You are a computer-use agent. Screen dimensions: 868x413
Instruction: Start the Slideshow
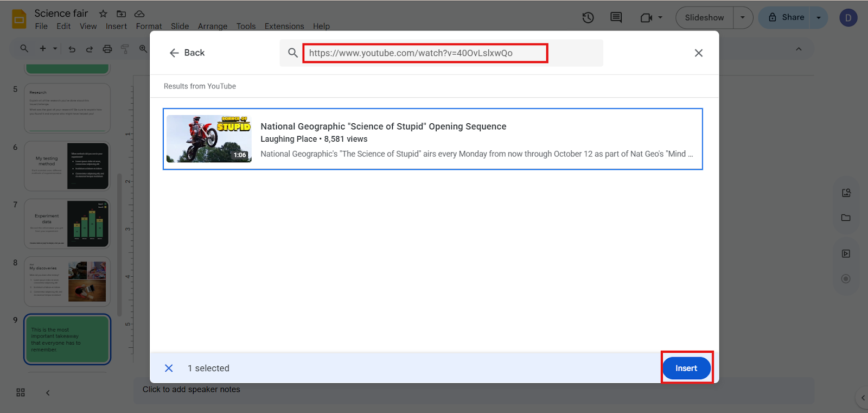(x=704, y=17)
